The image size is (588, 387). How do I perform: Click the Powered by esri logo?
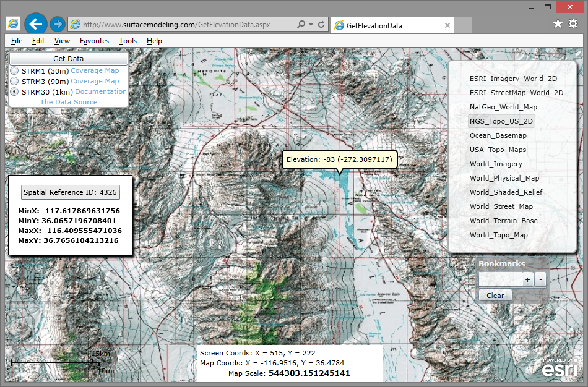tap(560, 367)
